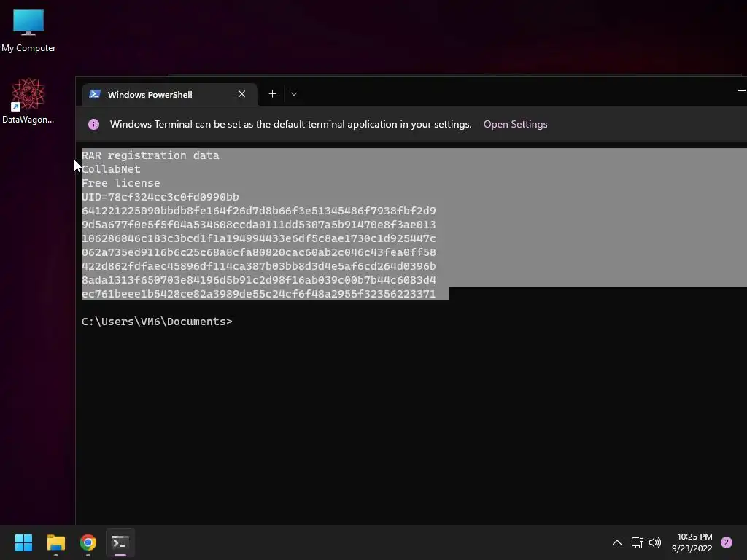The width and height of the screenshot is (747, 560).
Task: Expand the new tab profile dropdown
Action: [294, 94]
